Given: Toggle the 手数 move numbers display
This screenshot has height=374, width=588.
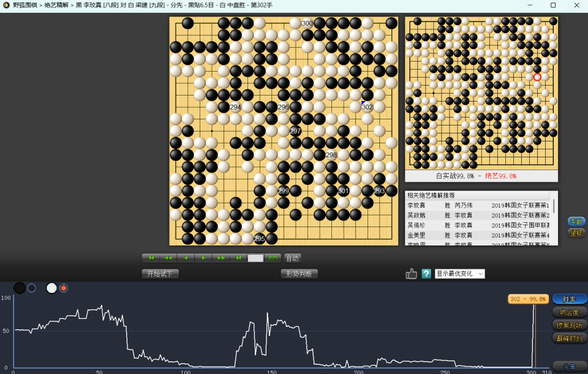Looking at the screenshot, I should [576, 222].
